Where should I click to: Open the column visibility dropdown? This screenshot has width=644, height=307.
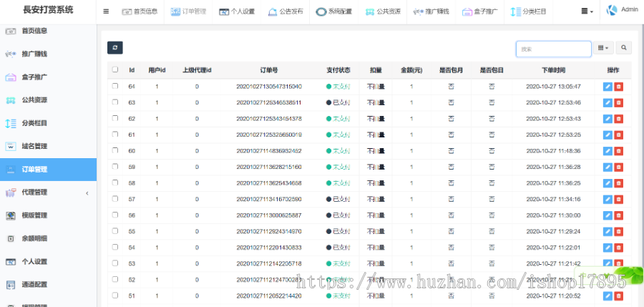click(605, 48)
